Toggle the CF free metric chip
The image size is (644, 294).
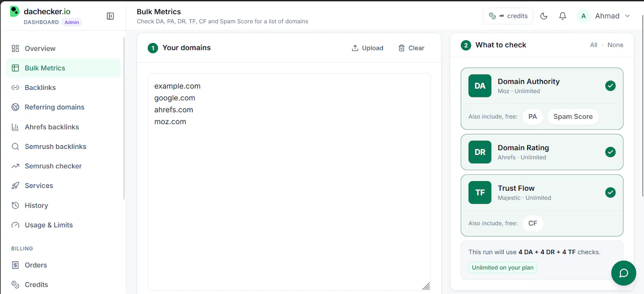coord(533,223)
